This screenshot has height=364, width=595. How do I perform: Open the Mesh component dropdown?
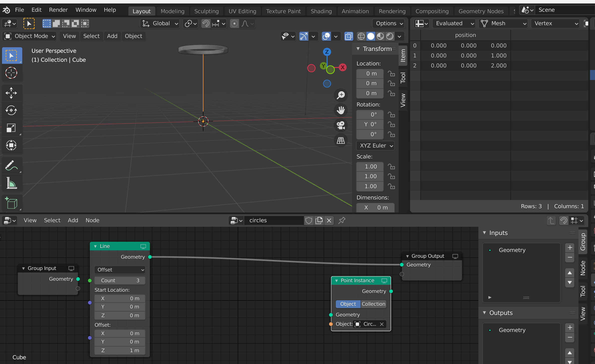click(503, 24)
